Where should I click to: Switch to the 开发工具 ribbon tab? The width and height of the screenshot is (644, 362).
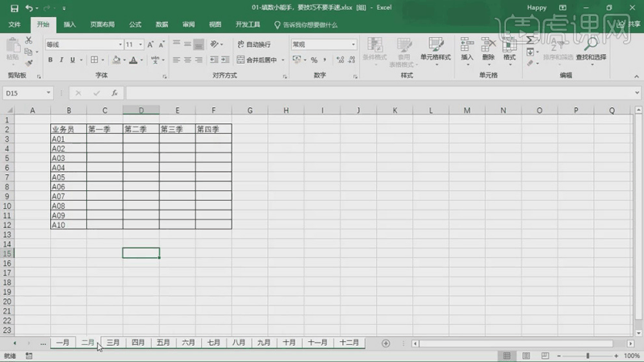[248, 25]
